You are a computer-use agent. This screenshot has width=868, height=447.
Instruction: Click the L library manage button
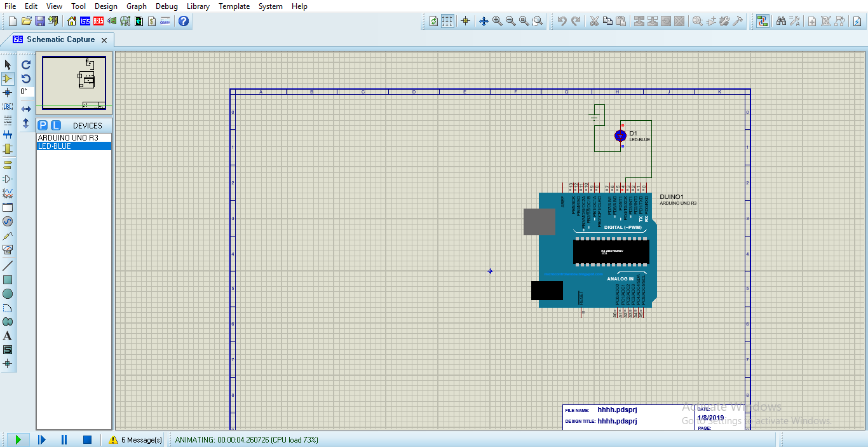click(56, 125)
